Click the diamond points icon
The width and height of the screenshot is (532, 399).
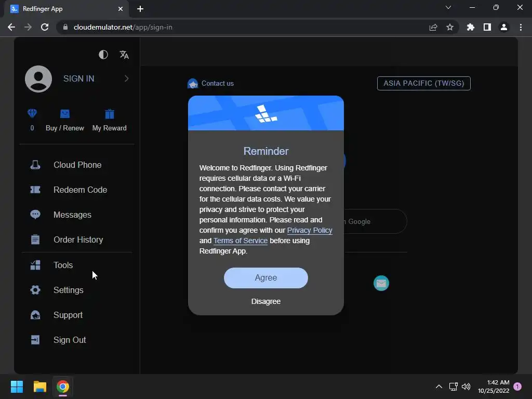pyautogui.click(x=32, y=113)
